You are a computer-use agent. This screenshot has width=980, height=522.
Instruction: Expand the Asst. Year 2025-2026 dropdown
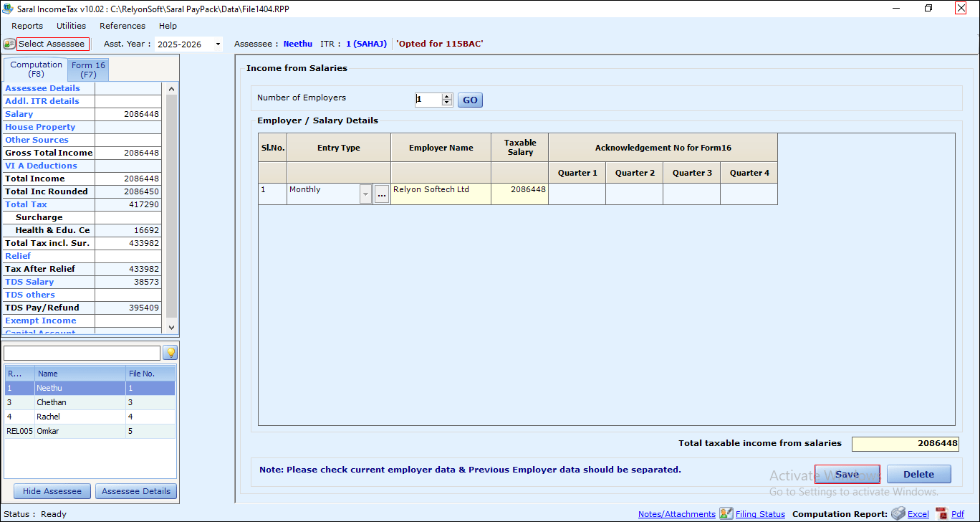click(x=217, y=44)
